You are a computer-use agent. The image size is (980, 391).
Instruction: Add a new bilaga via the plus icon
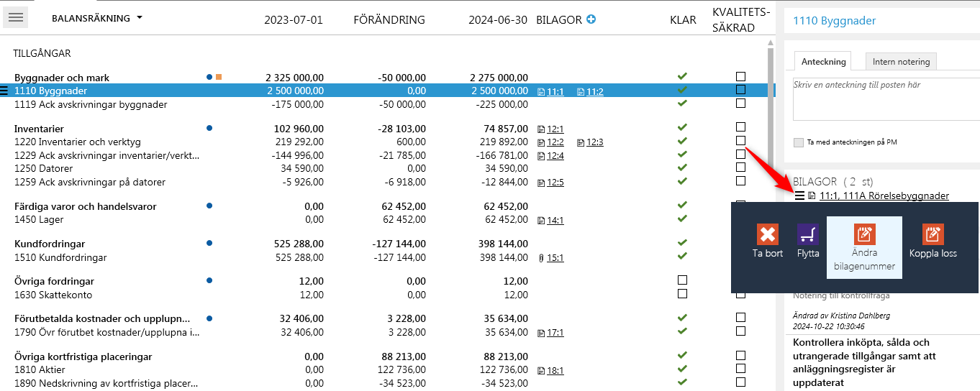591,19
